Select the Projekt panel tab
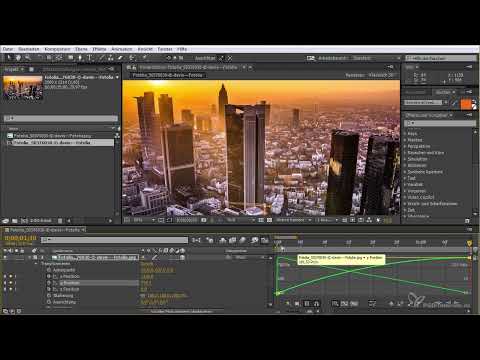 (12, 69)
